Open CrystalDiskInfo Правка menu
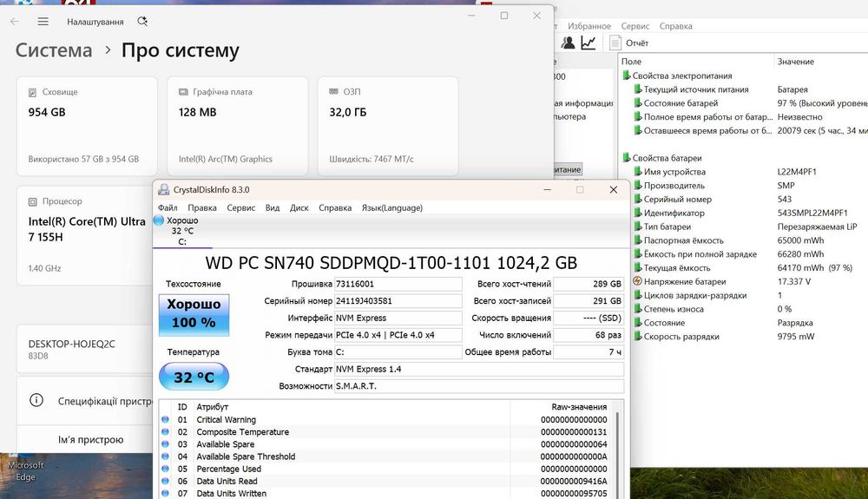This screenshot has width=868, height=499. click(202, 208)
